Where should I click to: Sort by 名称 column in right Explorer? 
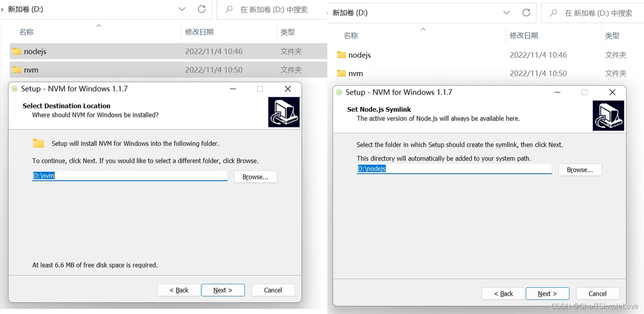click(x=351, y=36)
